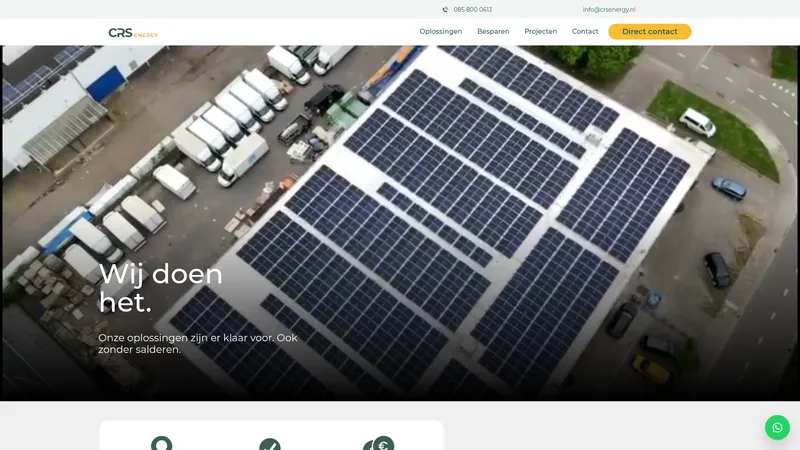Open the Contact page link
This screenshot has height=450, width=800.
click(585, 32)
